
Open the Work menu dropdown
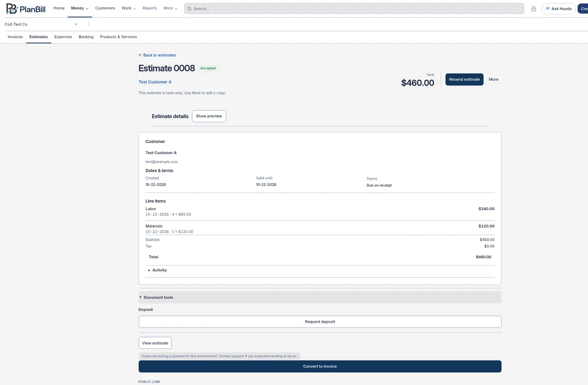click(x=129, y=8)
